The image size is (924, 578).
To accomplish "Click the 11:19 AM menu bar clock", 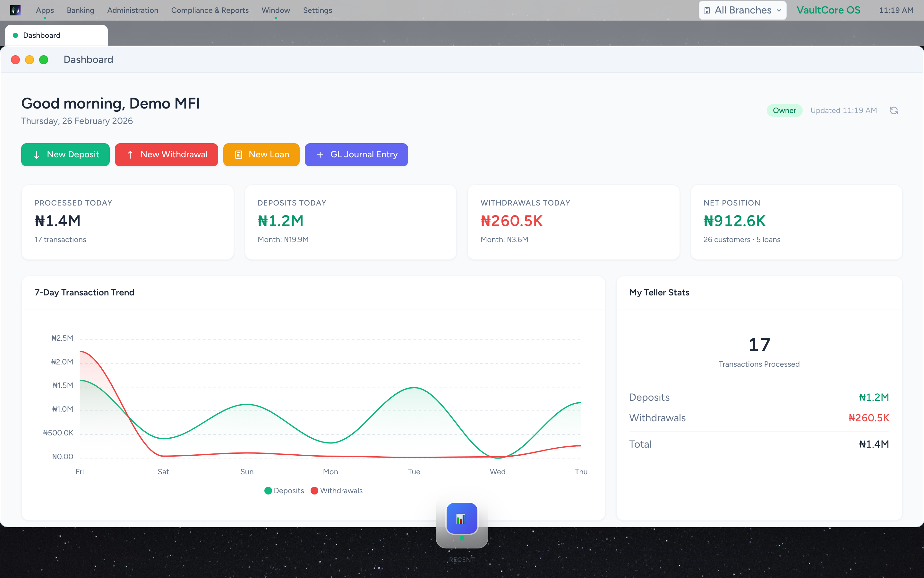I will (896, 10).
